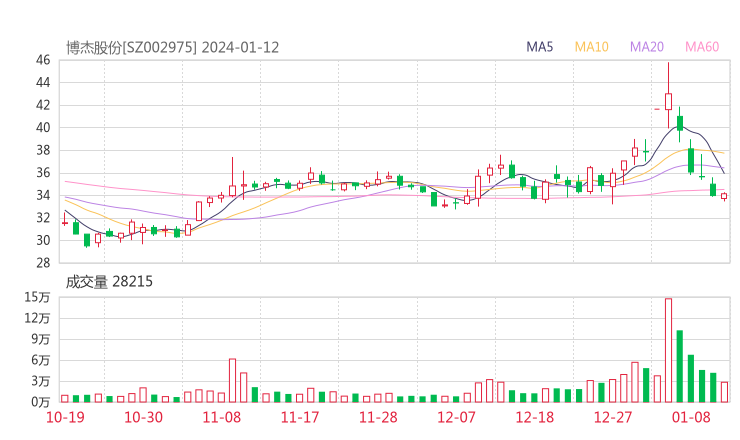Click the 6万 volume axis label

point(41,360)
